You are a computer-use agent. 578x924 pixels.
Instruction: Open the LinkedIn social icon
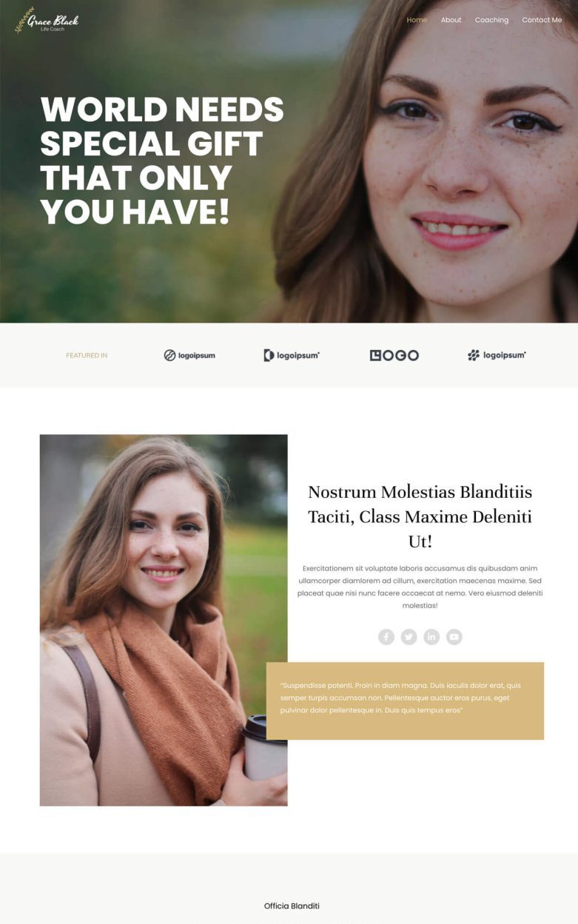[x=431, y=637]
